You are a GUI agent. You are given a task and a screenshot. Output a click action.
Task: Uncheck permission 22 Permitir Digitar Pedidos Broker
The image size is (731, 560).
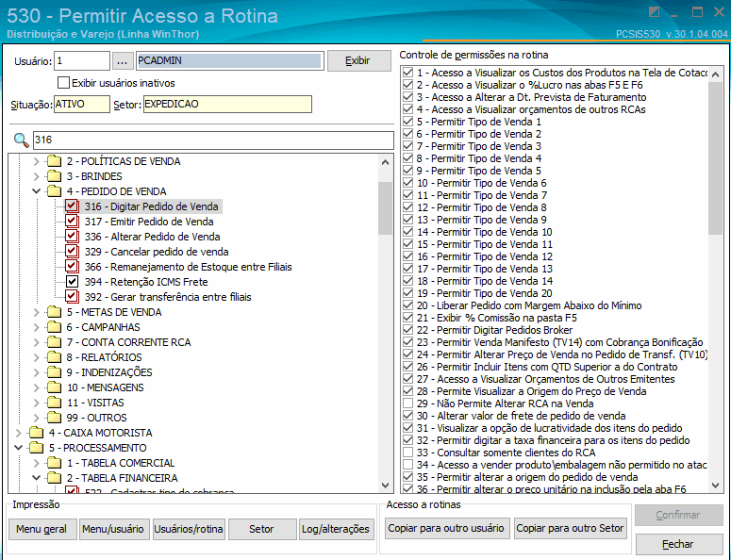[407, 330]
